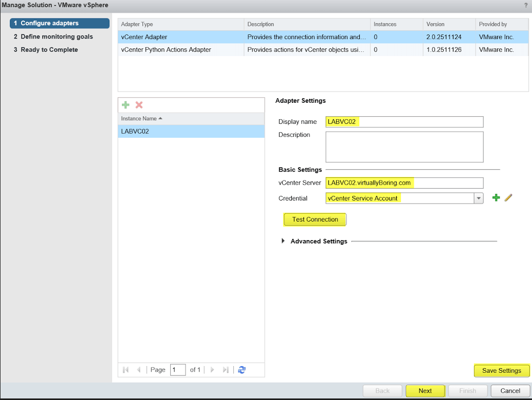This screenshot has width=532, height=400.
Task: Select LABVC02 instance in list
Action: coord(191,131)
